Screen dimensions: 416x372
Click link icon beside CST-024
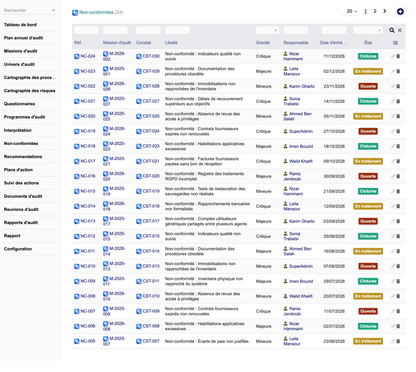pos(139,131)
